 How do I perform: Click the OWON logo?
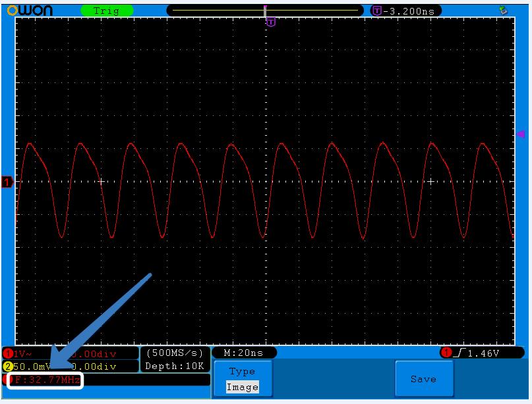click(30, 10)
